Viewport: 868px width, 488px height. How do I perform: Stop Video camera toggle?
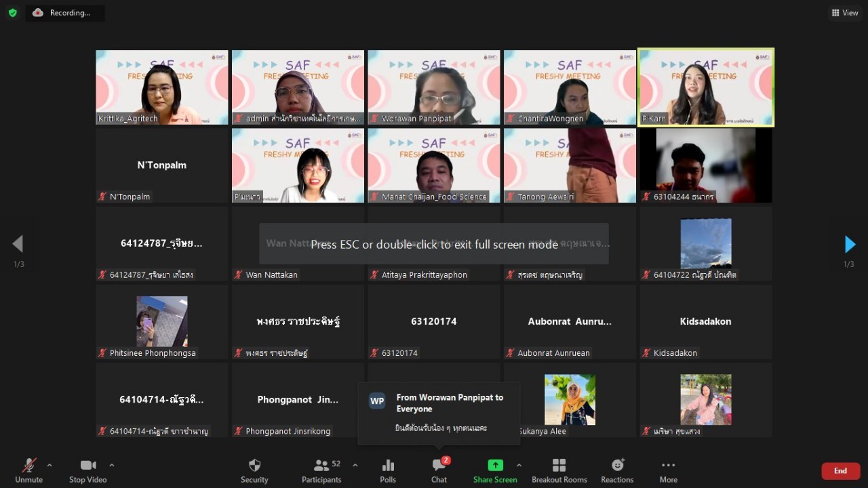87,470
